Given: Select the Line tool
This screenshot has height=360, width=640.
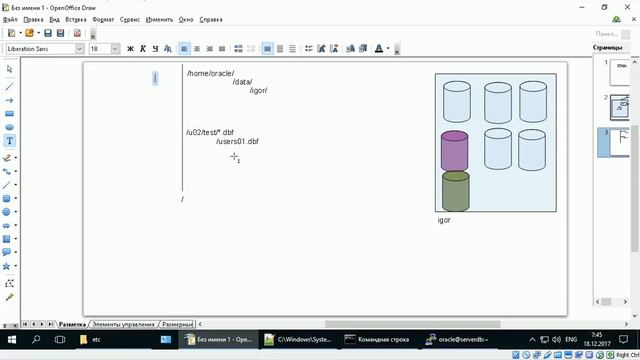Looking at the screenshot, I should [x=9, y=87].
